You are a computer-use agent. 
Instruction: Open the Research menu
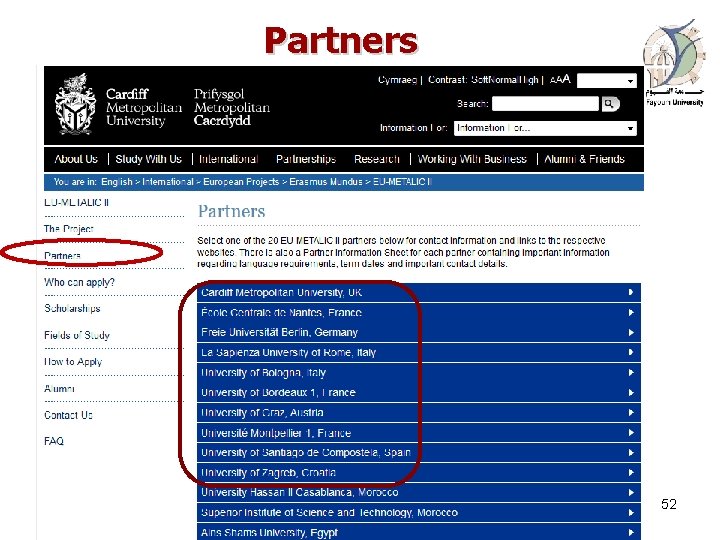pos(377,159)
